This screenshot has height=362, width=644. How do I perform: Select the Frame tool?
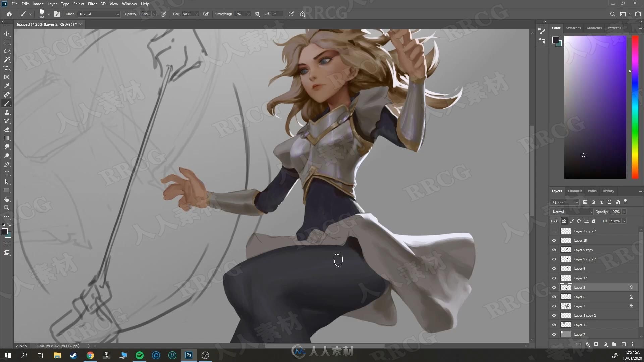coord(7,77)
